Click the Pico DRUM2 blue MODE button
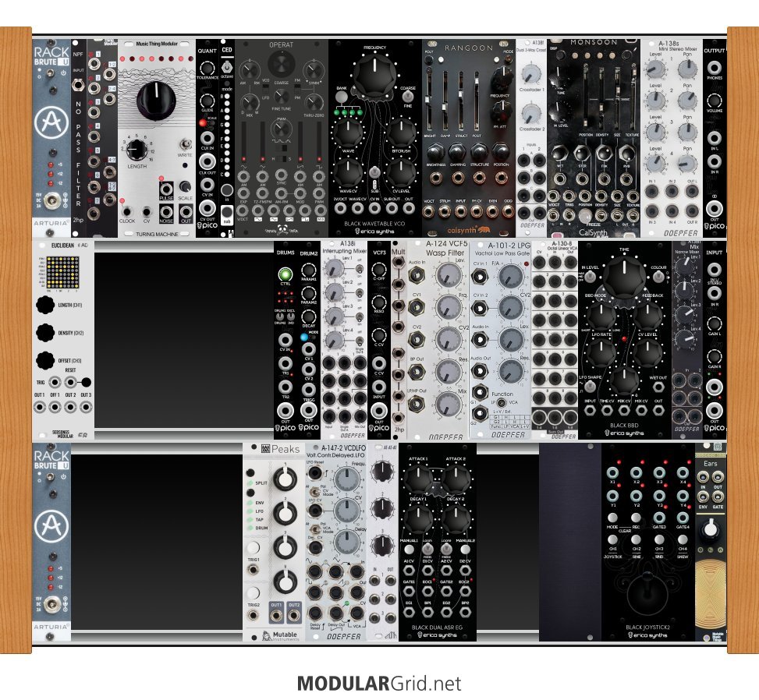Image resolution: width=759 pixels, height=700 pixels. point(304,338)
